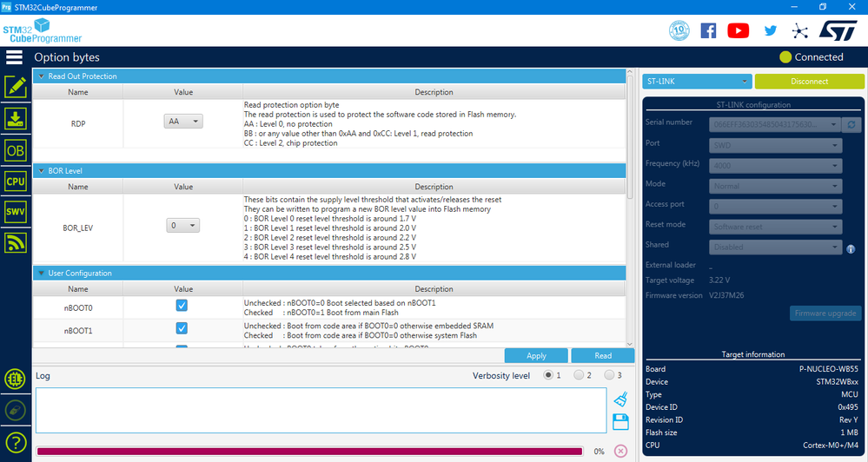Click the scrollbar down arrow

pyautogui.click(x=630, y=344)
